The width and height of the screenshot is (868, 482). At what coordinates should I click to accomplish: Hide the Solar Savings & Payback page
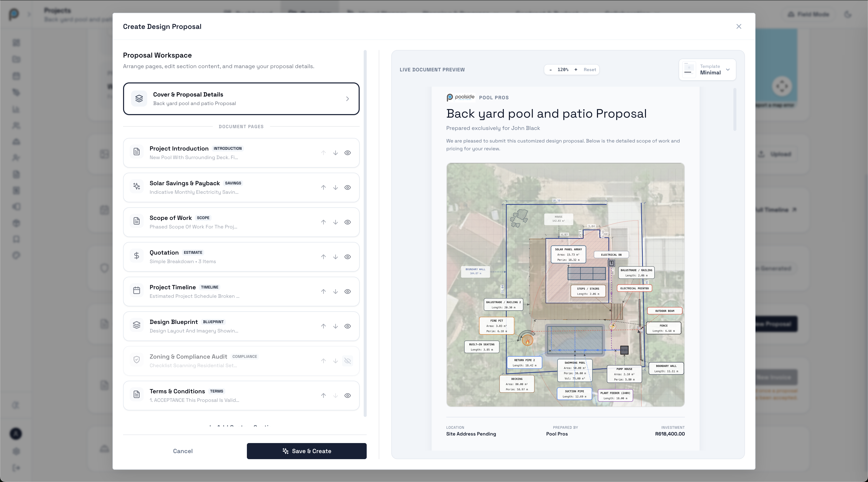(347, 187)
